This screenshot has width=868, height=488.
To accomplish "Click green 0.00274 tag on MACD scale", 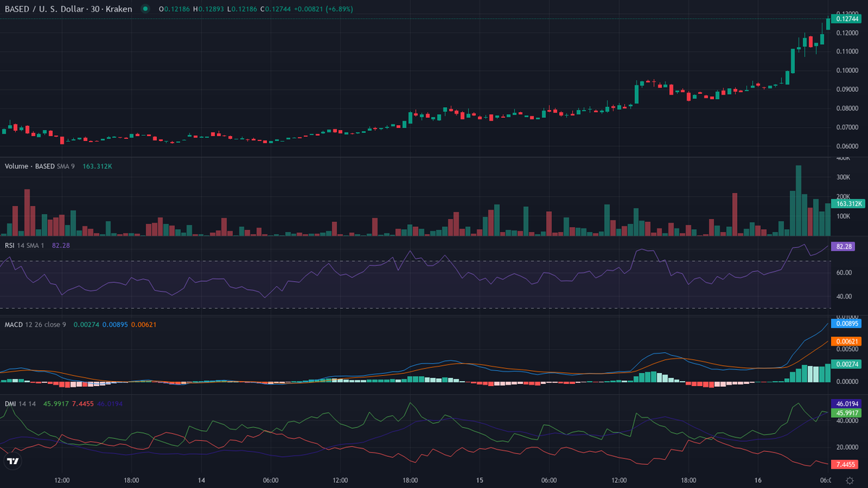I will point(846,364).
